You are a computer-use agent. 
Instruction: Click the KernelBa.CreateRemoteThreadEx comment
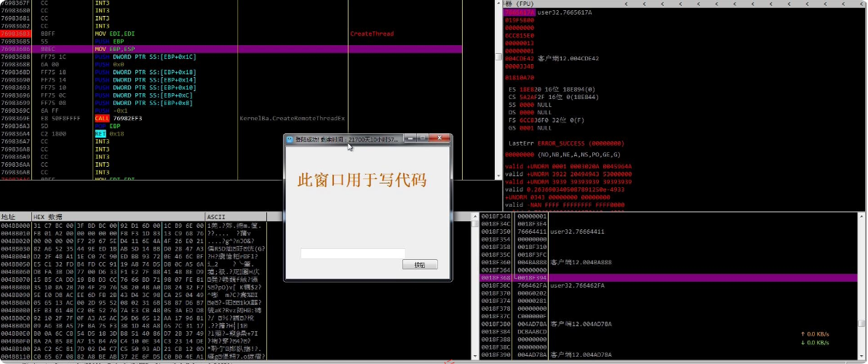pos(292,119)
